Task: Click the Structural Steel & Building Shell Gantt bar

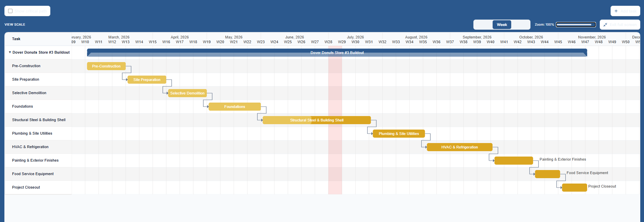Action: coord(317,120)
